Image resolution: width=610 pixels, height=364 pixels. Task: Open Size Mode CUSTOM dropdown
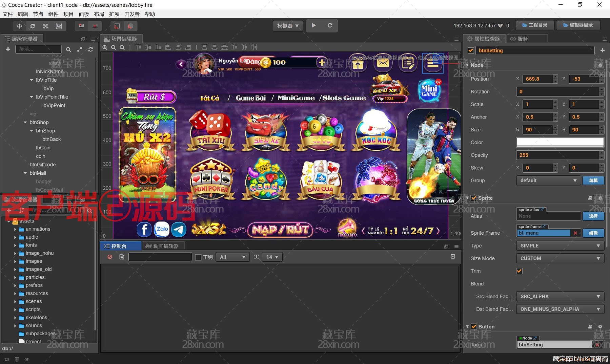(x=560, y=258)
